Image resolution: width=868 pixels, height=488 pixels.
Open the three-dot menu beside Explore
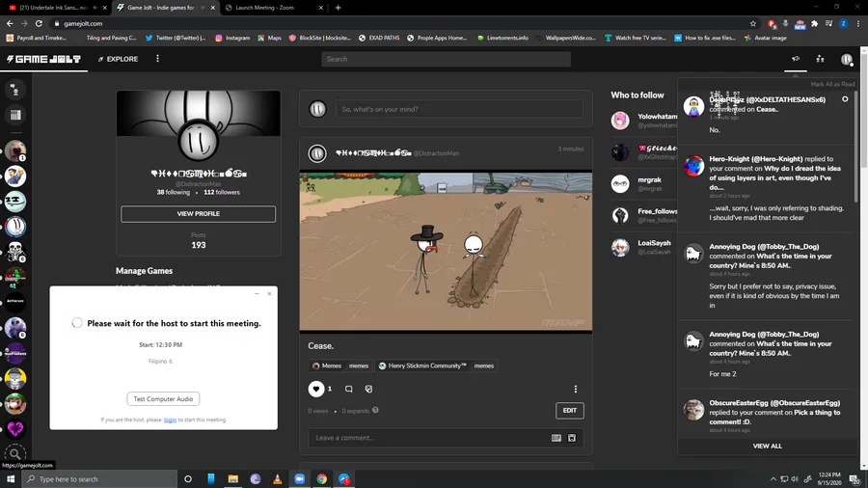coord(158,59)
